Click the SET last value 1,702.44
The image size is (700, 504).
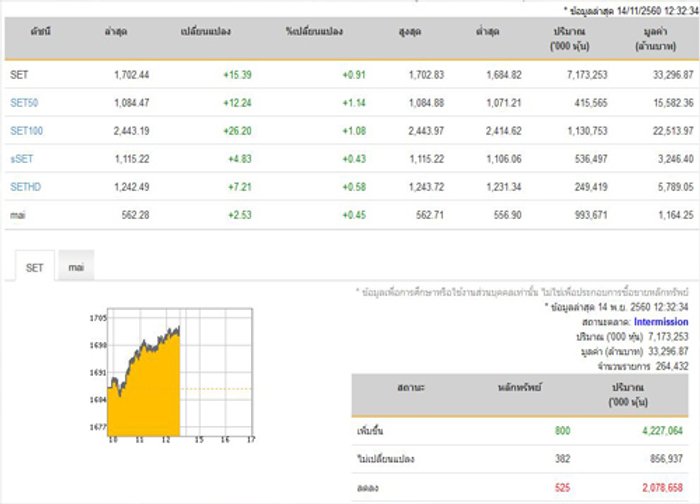(x=132, y=75)
